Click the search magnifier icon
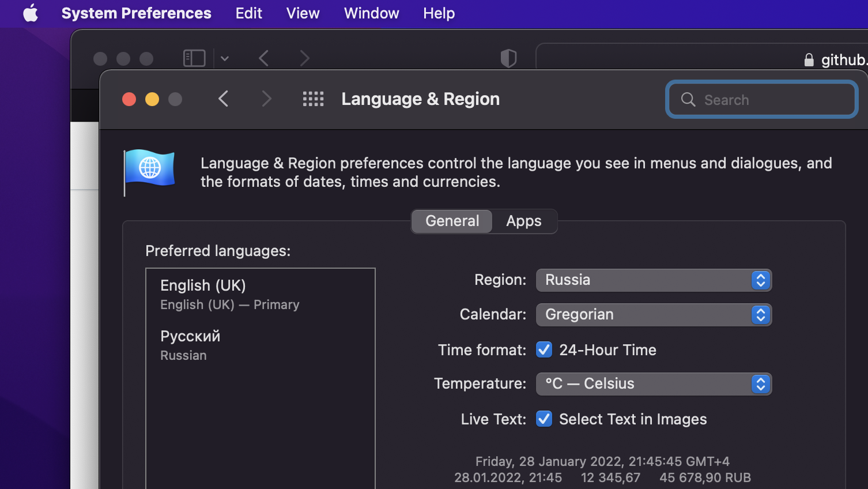 (x=688, y=99)
